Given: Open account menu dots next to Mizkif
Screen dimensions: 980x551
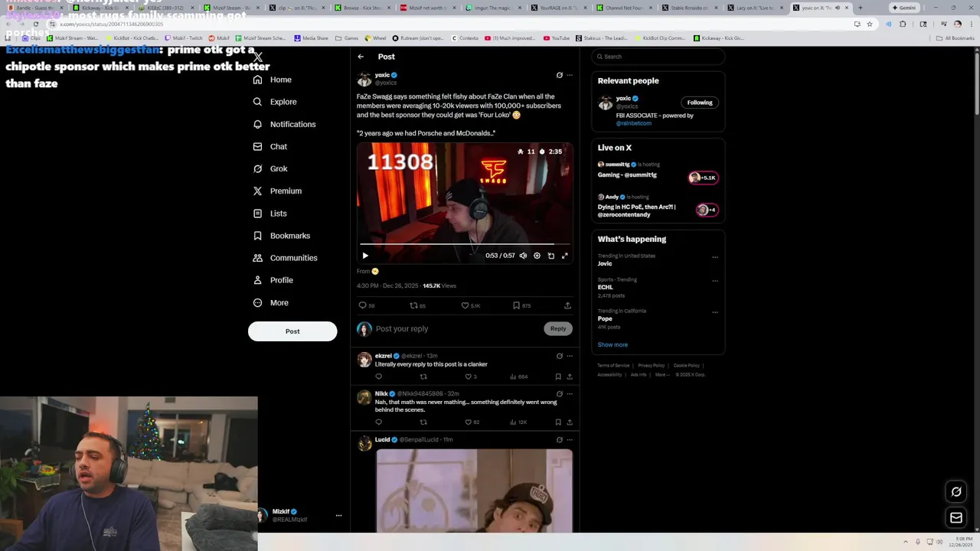Looking at the screenshot, I should [x=338, y=516].
